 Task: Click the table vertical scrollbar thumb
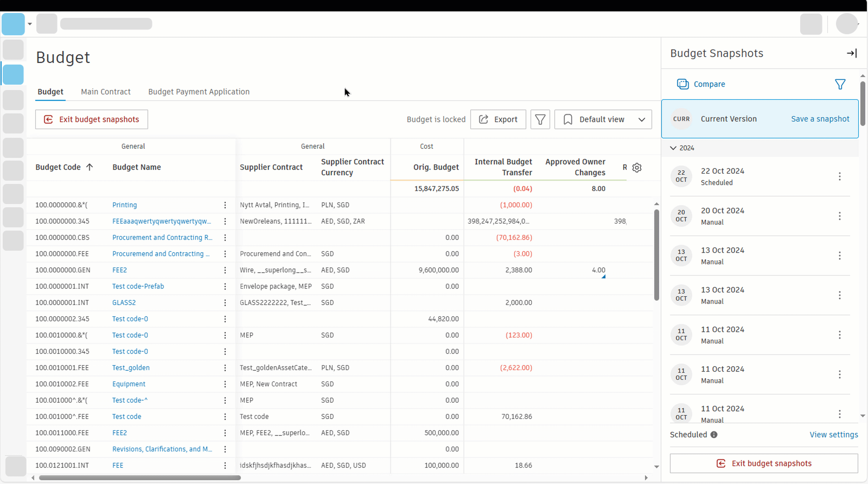pos(656,255)
